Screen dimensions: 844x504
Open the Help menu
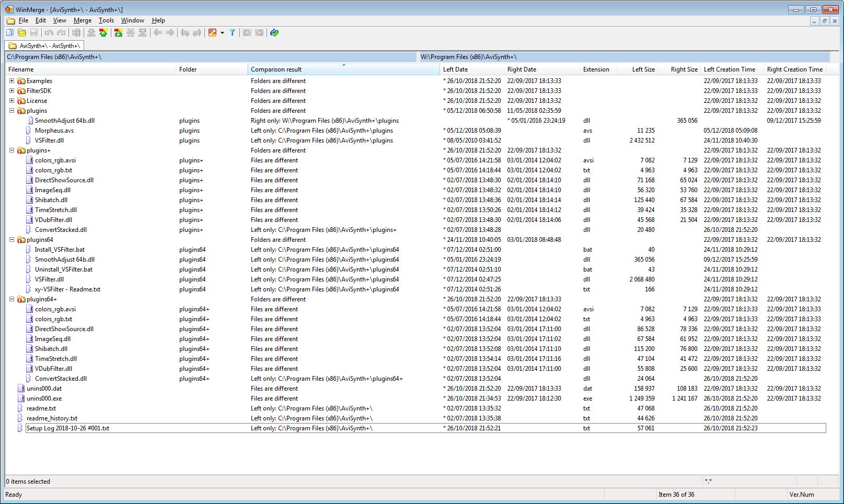click(x=158, y=20)
